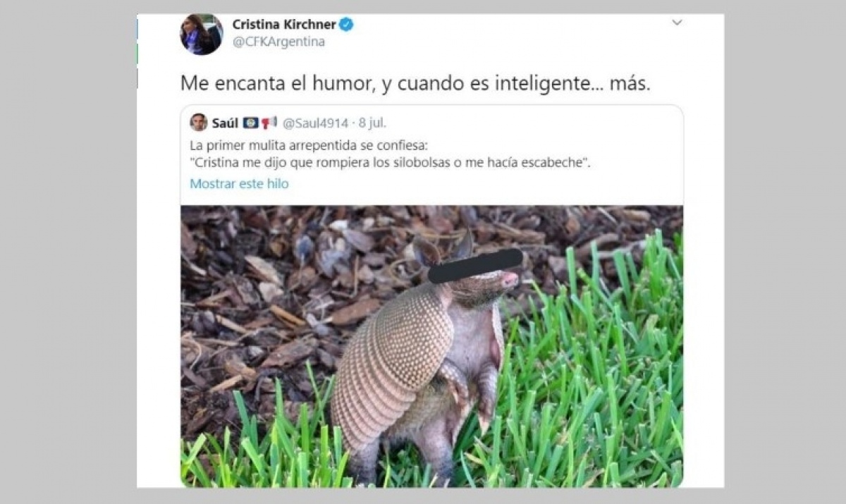This screenshot has width=846, height=504.
Task: Click the megaphone emoji beside Saúl
Action: click(x=269, y=123)
